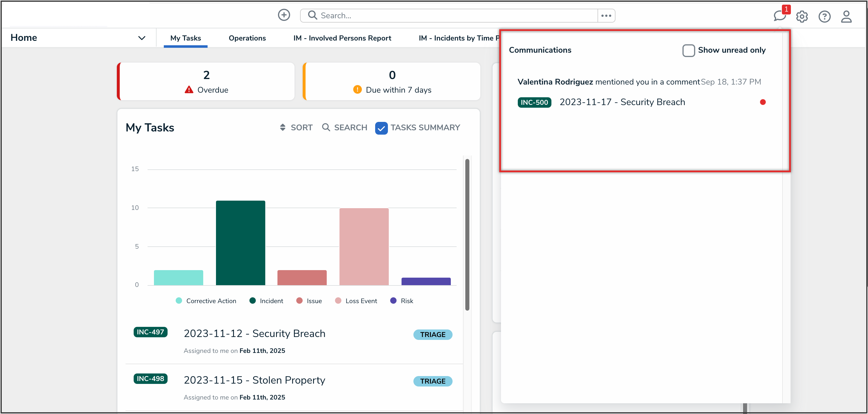The image size is (868, 414).
Task: Click the red Overdue warning triangle icon
Action: pos(189,89)
